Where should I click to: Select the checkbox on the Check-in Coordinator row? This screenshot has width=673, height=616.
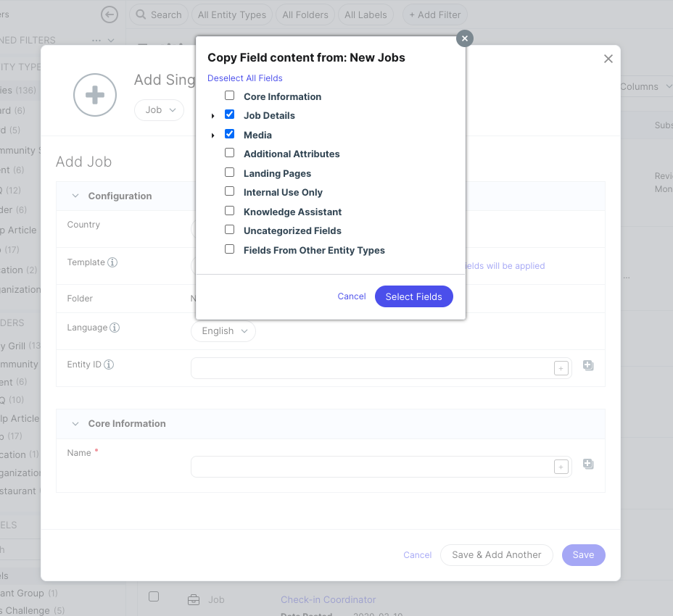(154, 596)
